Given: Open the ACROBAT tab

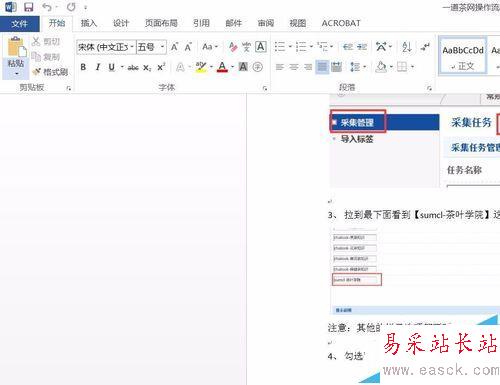Looking at the screenshot, I should [x=341, y=23].
